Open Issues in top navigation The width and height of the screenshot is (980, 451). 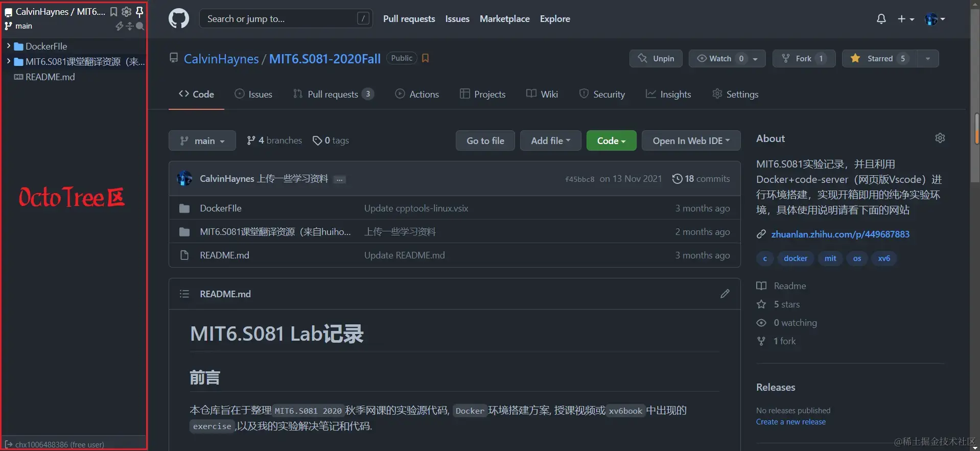(457, 19)
